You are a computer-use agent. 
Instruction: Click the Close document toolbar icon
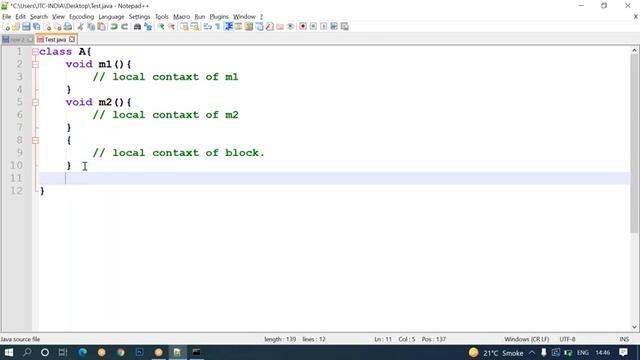[x=48, y=27]
